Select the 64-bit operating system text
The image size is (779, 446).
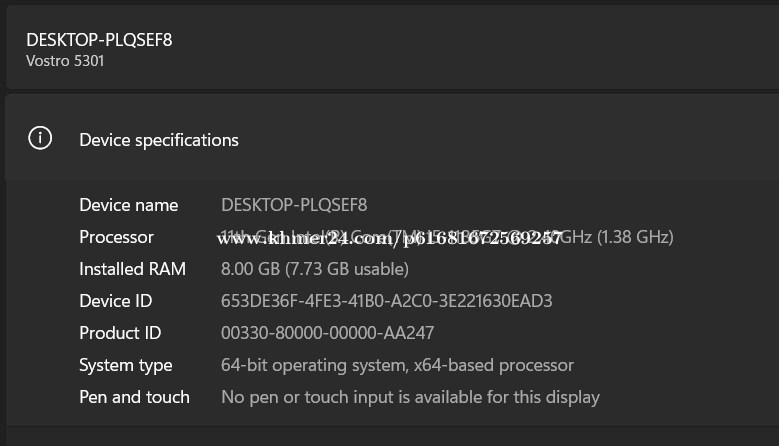(x=307, y=365)
